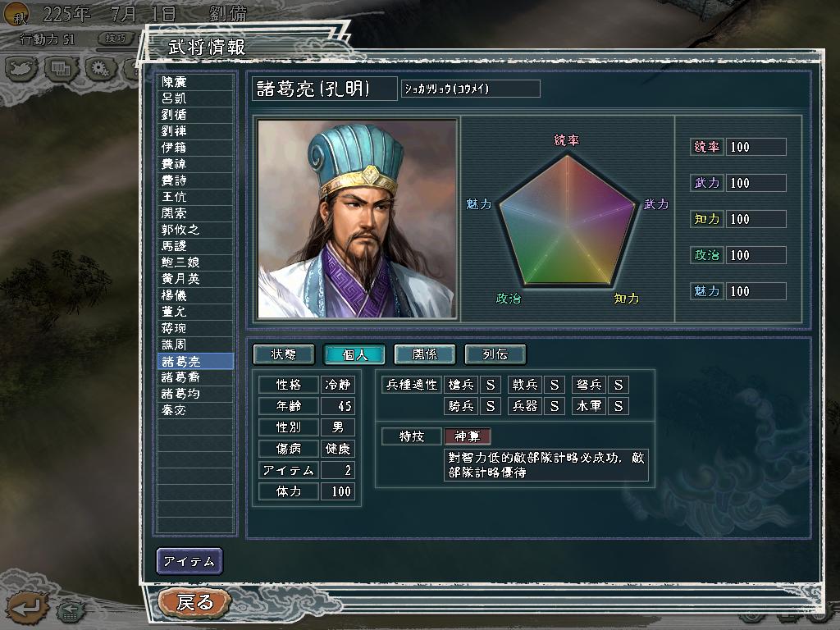Click the overlapping windows icon in toolbar
The width and height of the screenshot is (840, 630).
point(61,69)
